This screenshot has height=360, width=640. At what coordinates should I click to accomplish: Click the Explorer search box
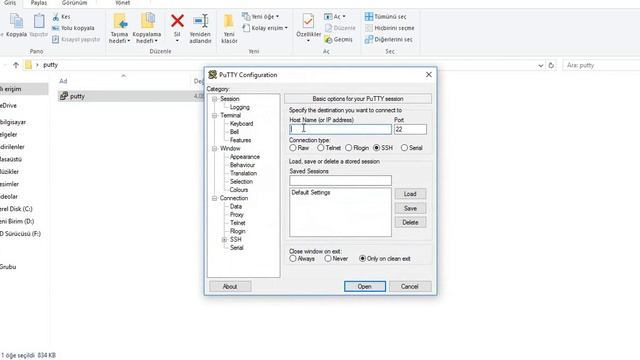601,65
